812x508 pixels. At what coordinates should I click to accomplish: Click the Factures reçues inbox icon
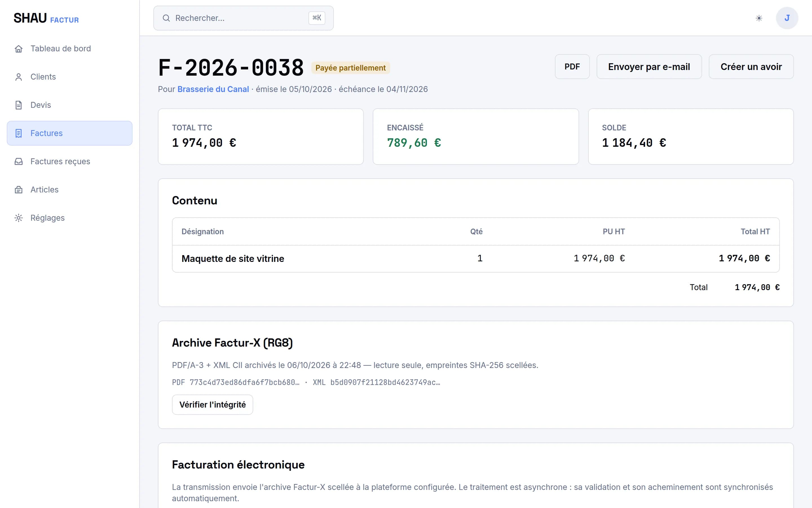(18, 162)
